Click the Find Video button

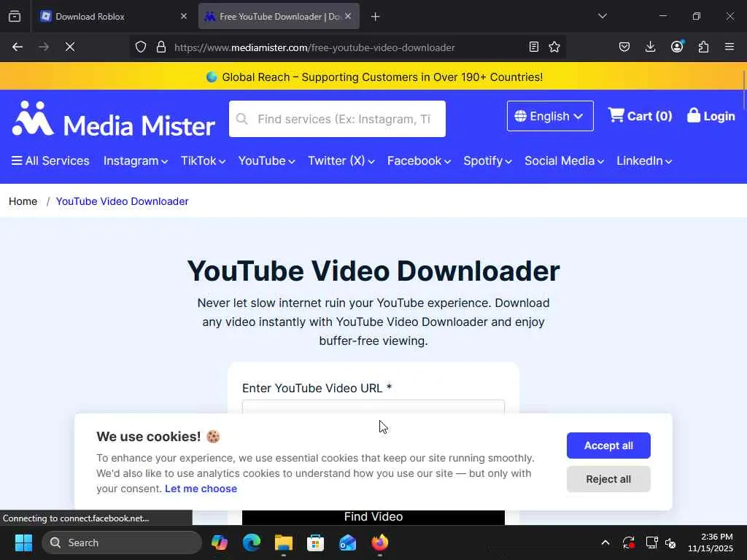click(x=373, y=517)
